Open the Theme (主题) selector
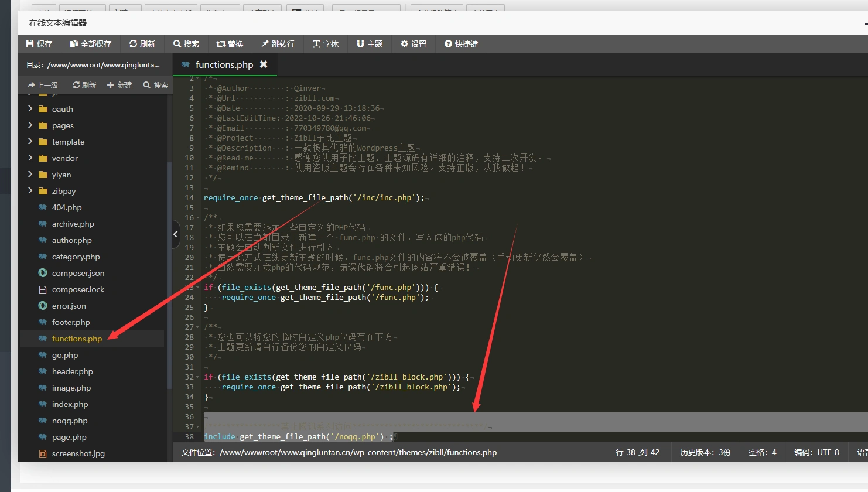Image resolution: width=868 pixels, height=492 pixels. [x=370, y=44]
